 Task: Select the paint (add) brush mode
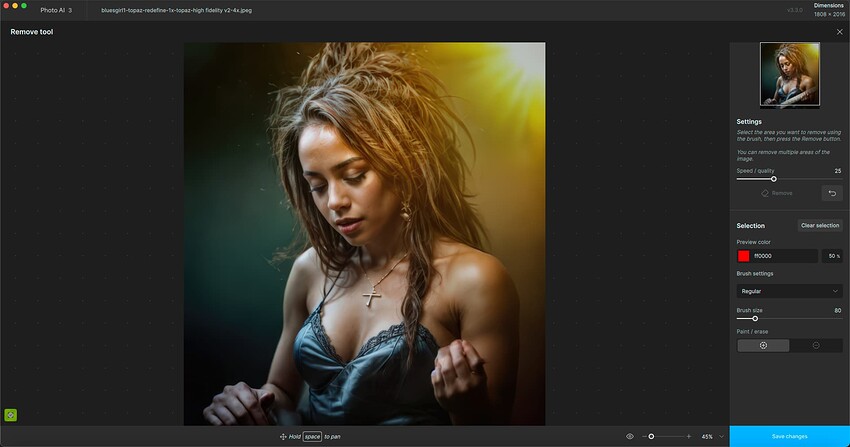click(763, 346)
